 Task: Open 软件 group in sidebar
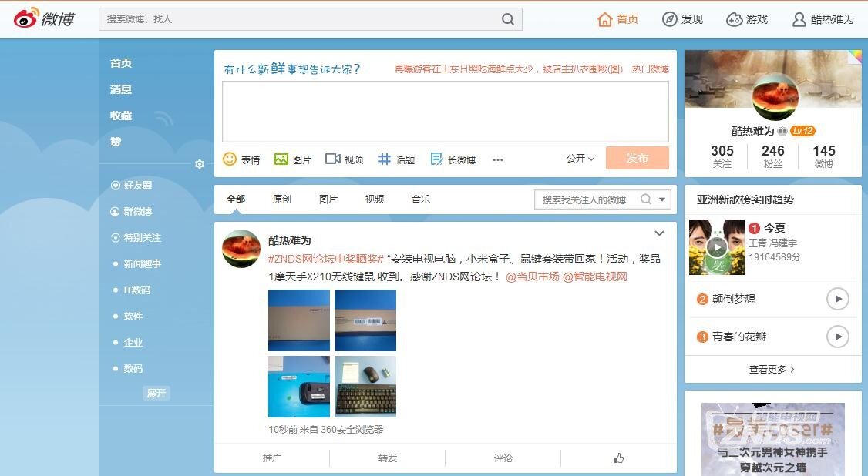click(x=133, y=317)
